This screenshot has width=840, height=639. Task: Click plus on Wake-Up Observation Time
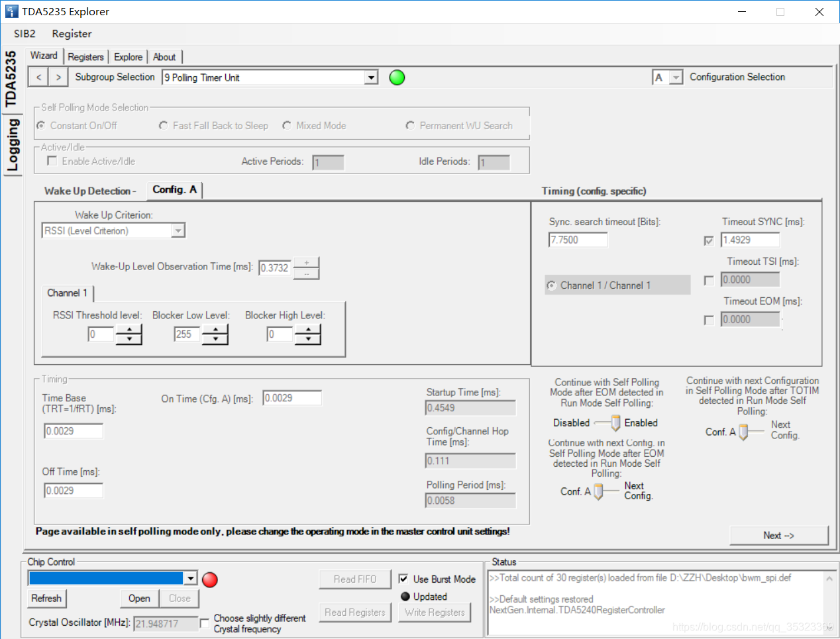306,263
